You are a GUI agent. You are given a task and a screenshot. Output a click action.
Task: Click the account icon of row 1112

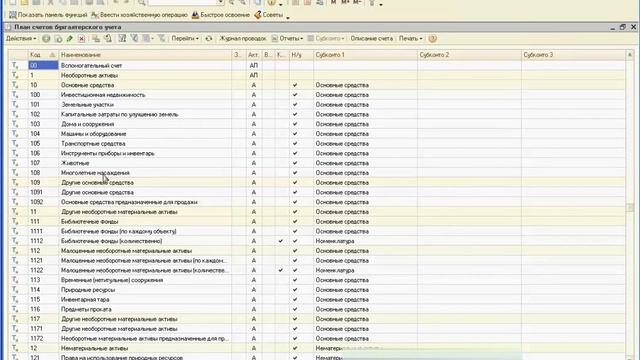[x=15, y=241]
